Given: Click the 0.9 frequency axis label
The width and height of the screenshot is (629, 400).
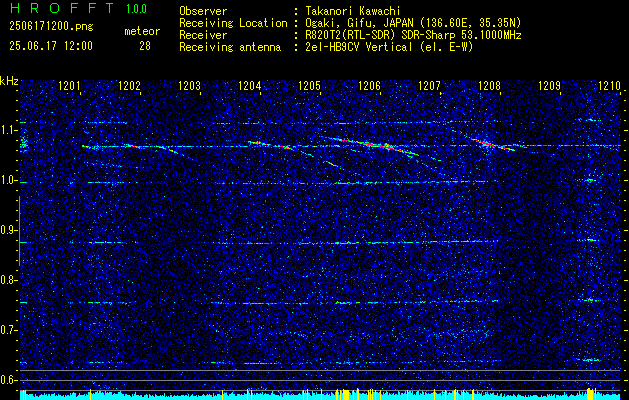Looking at the screenshot, I should click(x=8, y=230).
